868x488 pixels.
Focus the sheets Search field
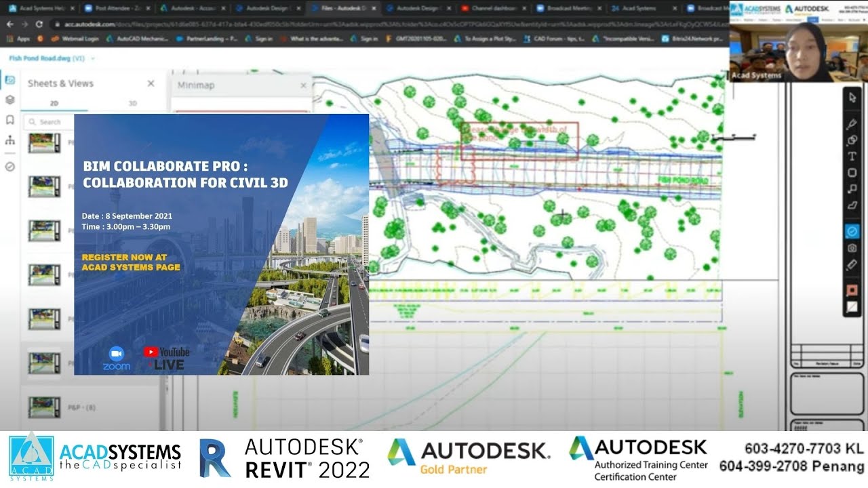[x=49, y=122]
